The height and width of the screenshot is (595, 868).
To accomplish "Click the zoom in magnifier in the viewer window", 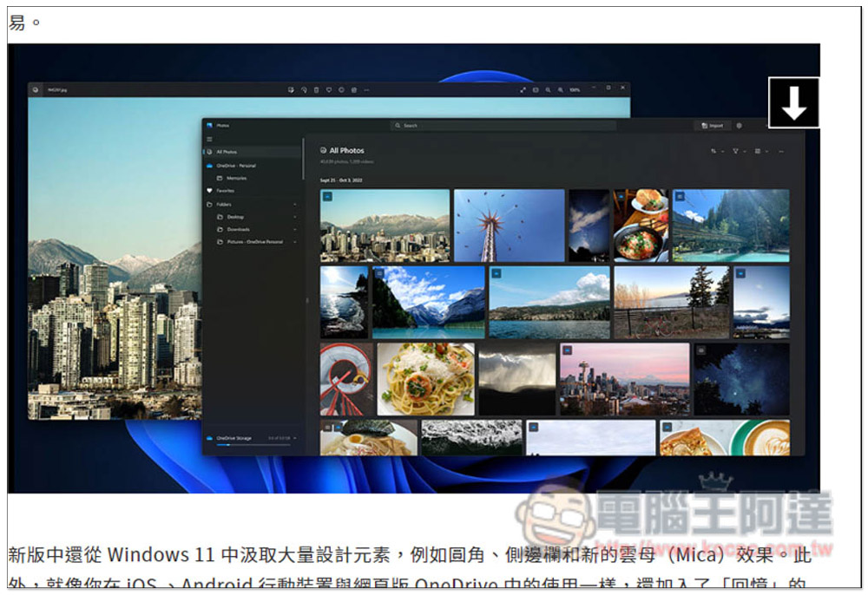I will click(x=560, y=89).
